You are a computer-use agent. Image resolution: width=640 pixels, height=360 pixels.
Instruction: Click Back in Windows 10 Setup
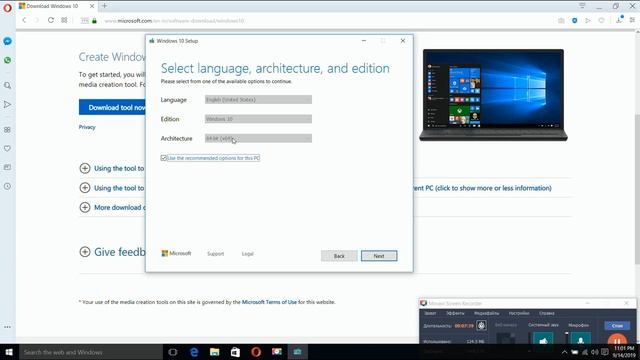pos(339,256)
